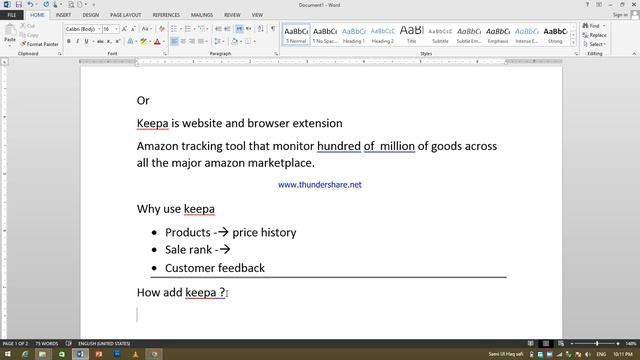Image resolution: width=640 pixels, height=360 pixels.
Task: Switch to the PAGE LAYOUT tab
Action: (x=125, y=15)
